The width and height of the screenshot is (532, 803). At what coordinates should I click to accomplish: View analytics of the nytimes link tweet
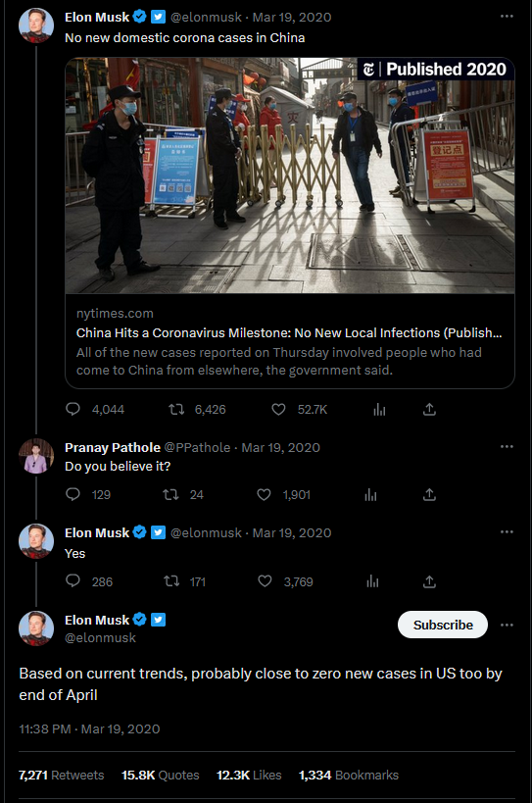(379, 409)
